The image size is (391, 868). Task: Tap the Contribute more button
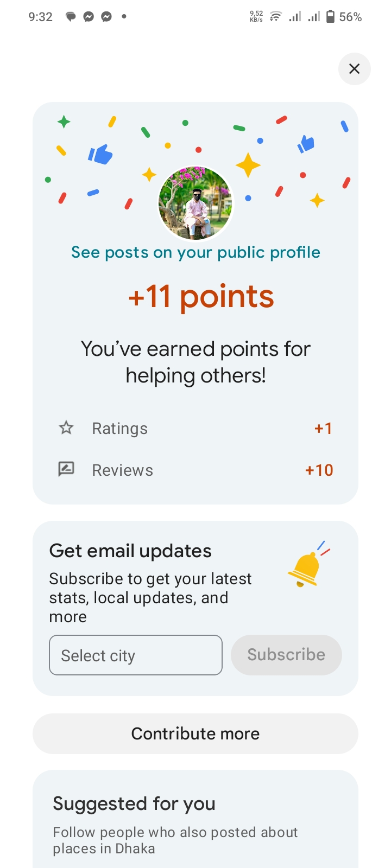click(195, 733)
